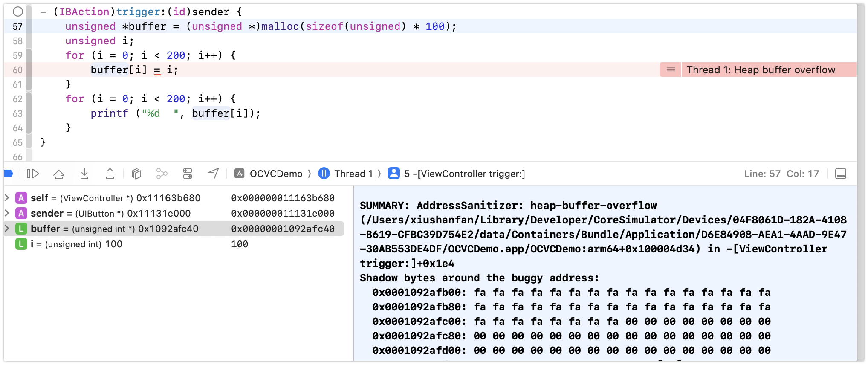Click the Simulate Location arrow icon
The height and width of the screenshot is (365, 868).
click(213, 174)
